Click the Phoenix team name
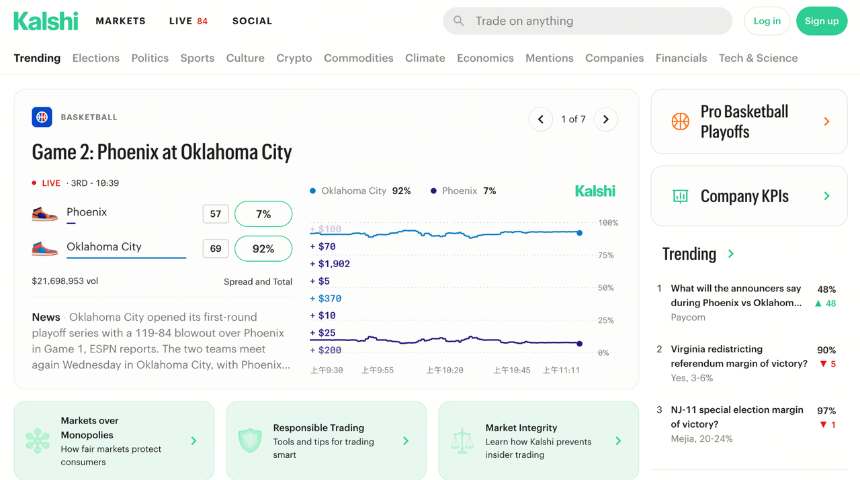 87,212
